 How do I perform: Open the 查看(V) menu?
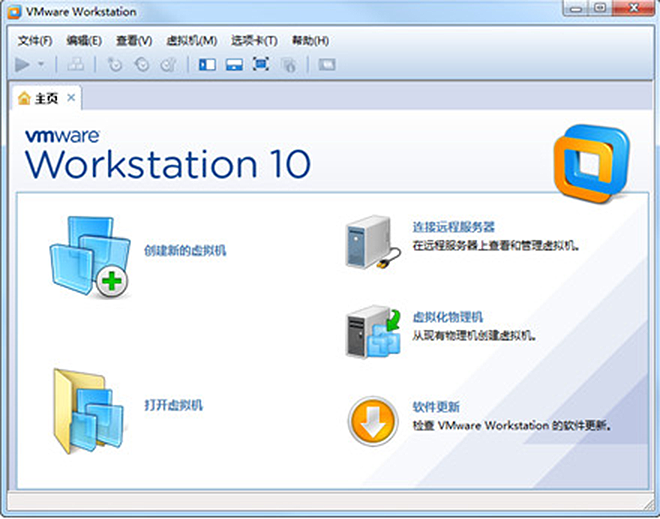click(x=134, y=41)
